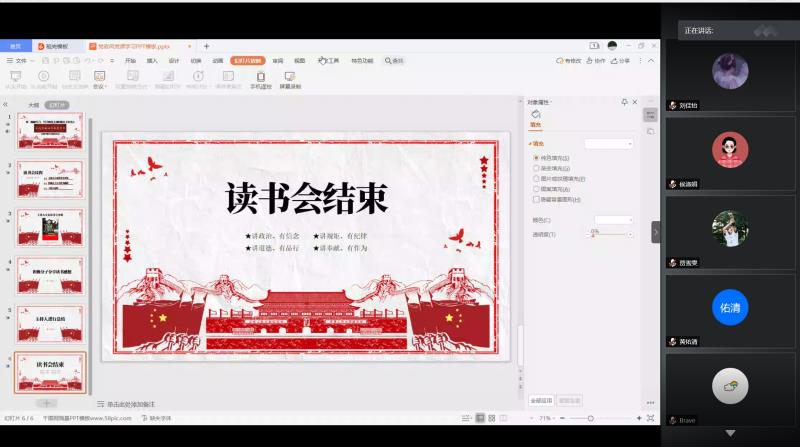Click the fill bucket icon in properties pane
Screen dimensions: 800x447
(536, 115)
